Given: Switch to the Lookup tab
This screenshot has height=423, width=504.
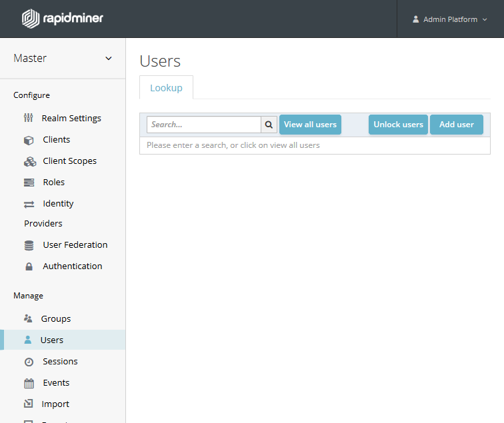Looking at the screenshot, I should (166, 88).
